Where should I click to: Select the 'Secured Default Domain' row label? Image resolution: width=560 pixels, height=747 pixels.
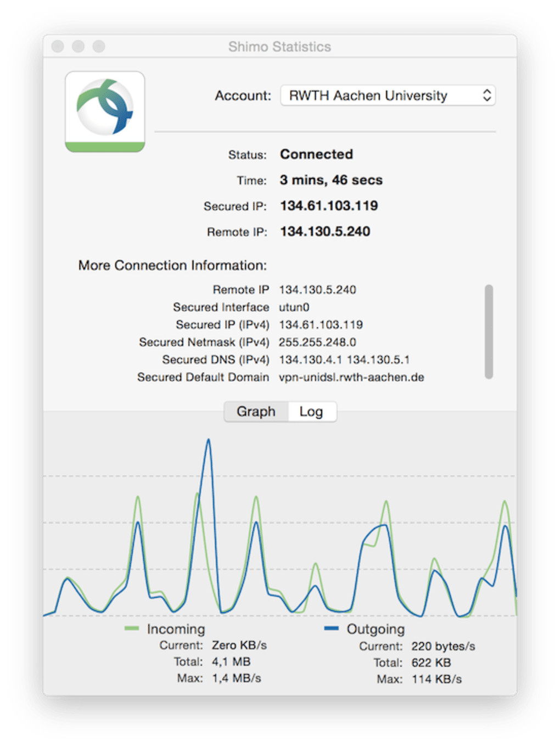click(x=203, y=378)
